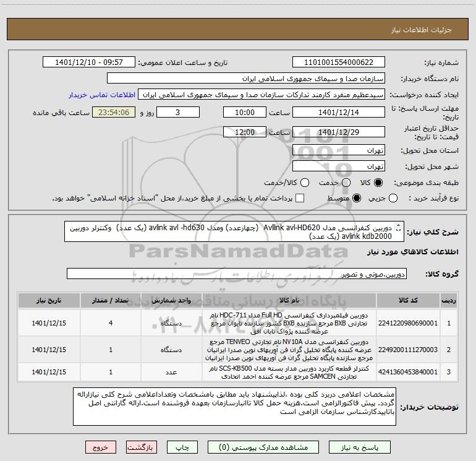Click the general description text area

coord(234,231)
